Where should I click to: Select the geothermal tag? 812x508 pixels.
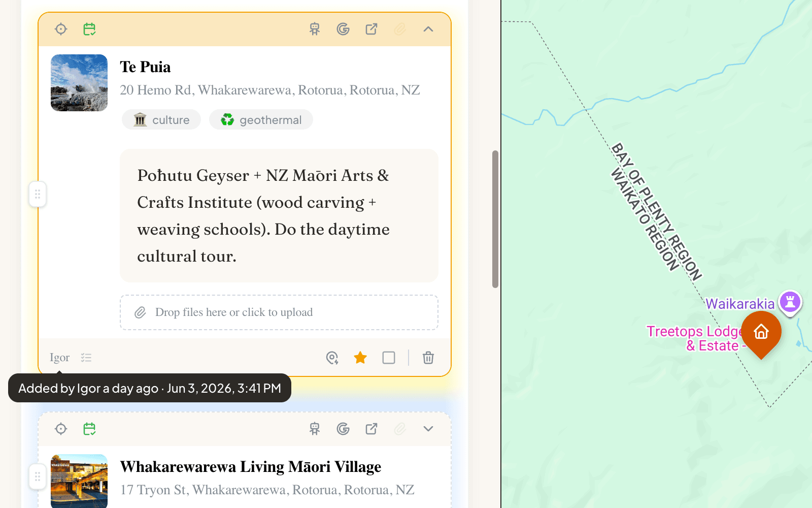pos(261,120)
